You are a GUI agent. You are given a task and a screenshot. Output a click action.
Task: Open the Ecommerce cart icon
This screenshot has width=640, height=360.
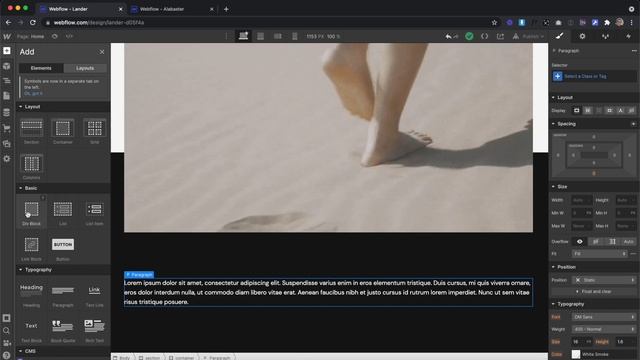pyautogui.click(x=7, y=128)
